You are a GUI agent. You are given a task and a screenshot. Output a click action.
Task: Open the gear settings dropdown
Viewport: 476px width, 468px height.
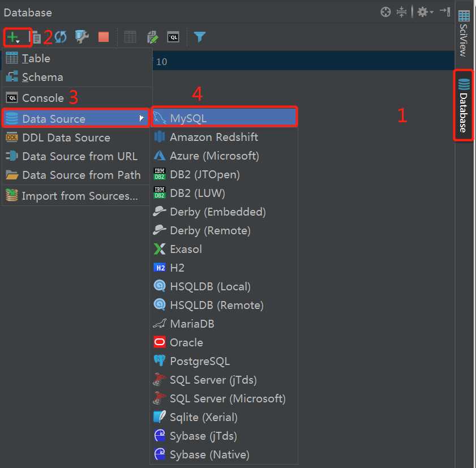pos(425,12)
